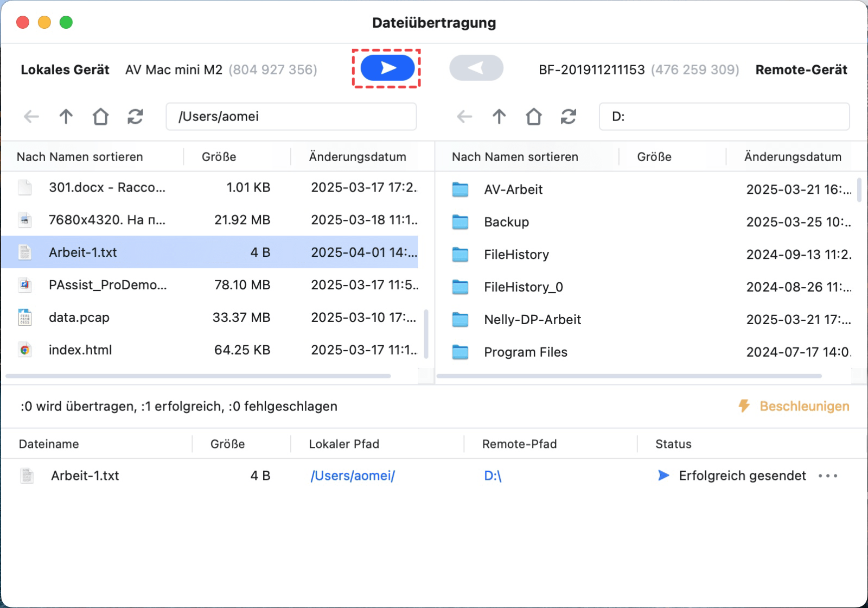Sort local list by name header
This screenshot has height=608, width=868.
click(x=80, y=157)
